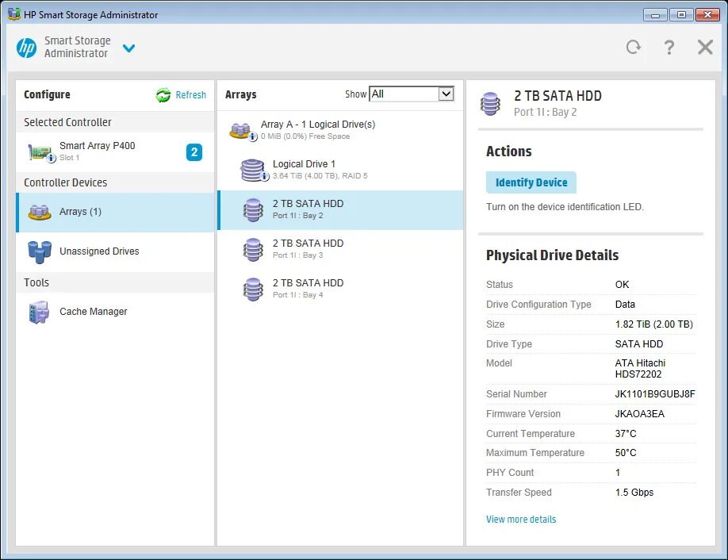The width and height of the screenshot is (728, 560).
Task: Click the Array A drive group icon
Action: (243, 132)
